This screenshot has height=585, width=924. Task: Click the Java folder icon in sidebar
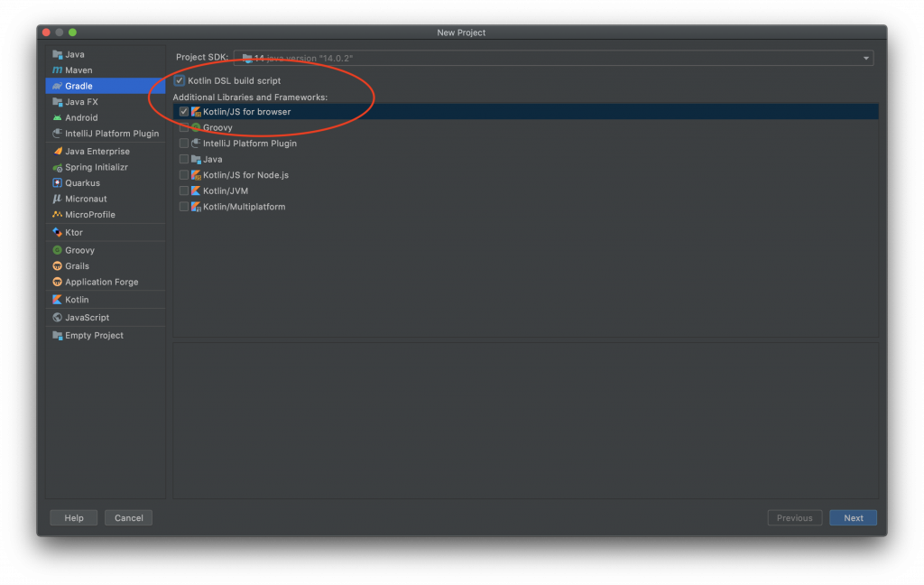coord(57,54)
